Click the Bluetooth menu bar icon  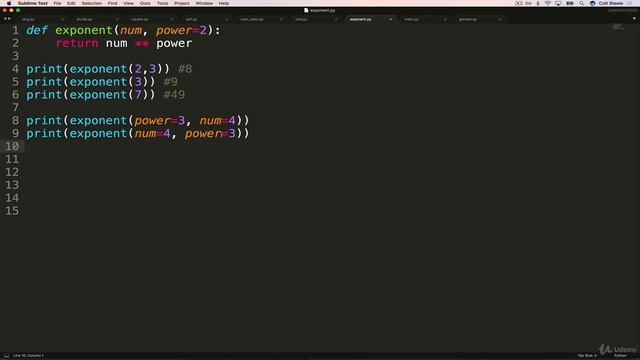[538, 3]
